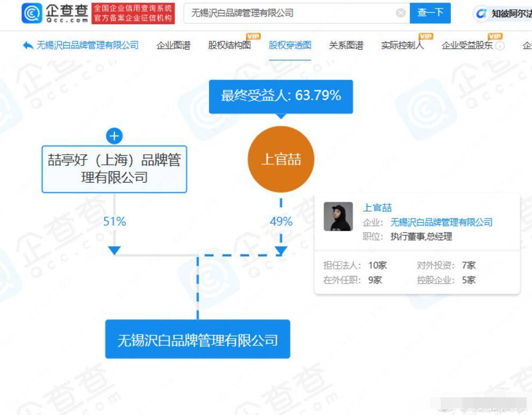
Task: Clear search field with the X icon
Action: click(x=401, y=13)
